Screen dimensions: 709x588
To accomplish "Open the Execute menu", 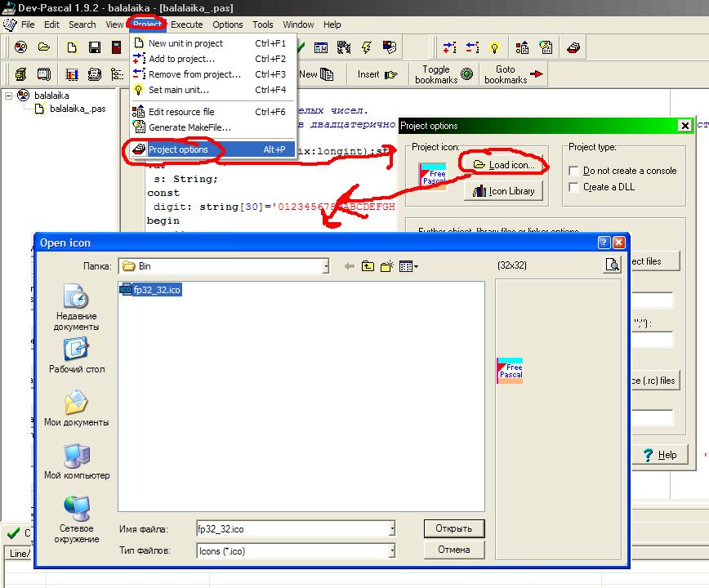I will (186, 24).
